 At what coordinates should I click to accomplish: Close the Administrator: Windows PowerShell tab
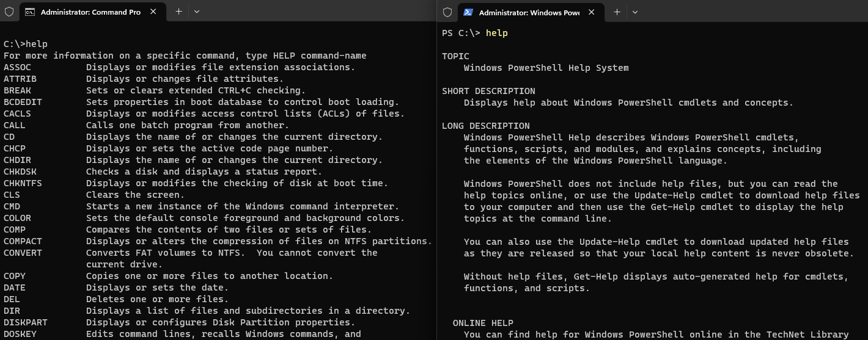(x=592, y=12)
